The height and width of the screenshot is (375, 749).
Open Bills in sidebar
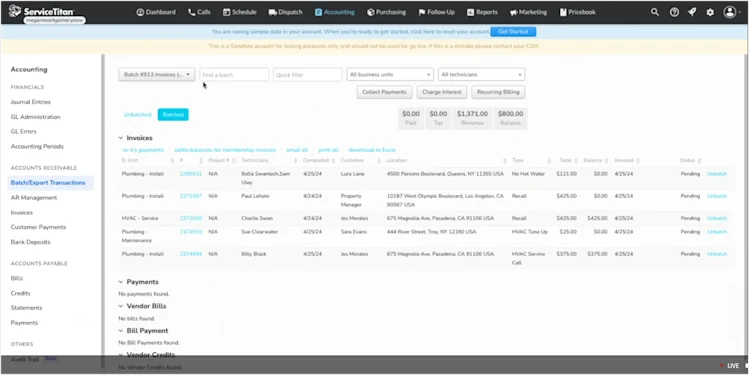pos(17,279)
